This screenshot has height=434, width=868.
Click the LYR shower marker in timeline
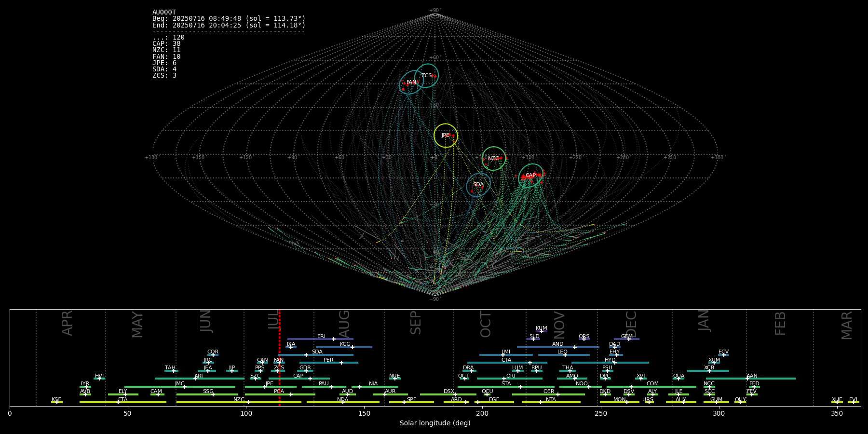tap(85, 386)
